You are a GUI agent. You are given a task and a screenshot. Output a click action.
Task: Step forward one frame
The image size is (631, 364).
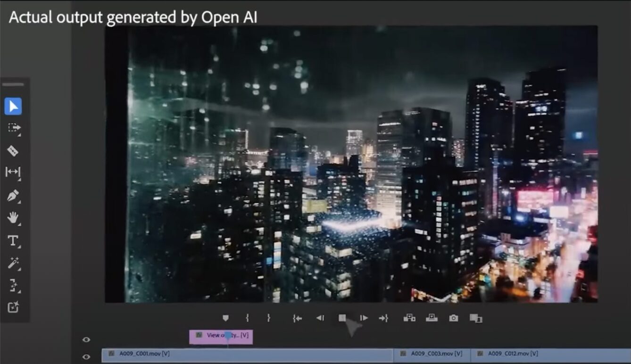tap(363, 318)
